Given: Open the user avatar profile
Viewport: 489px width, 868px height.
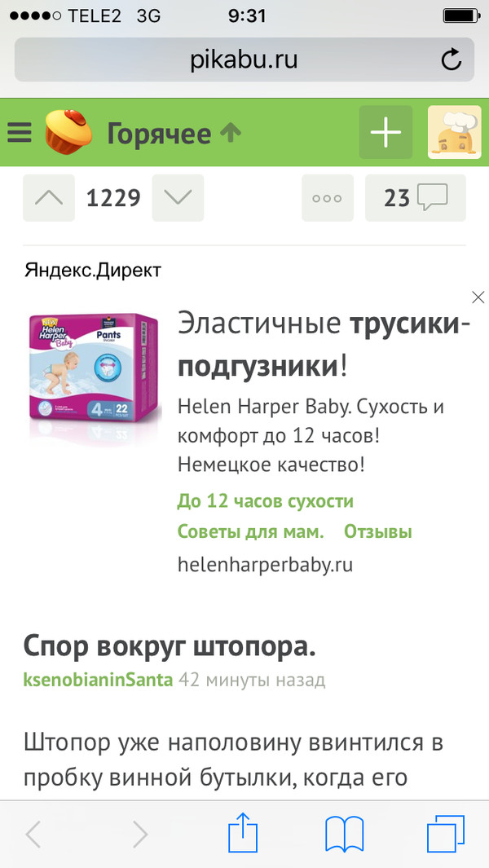Looking at the screenshot, I should click(x=454, y=132).
